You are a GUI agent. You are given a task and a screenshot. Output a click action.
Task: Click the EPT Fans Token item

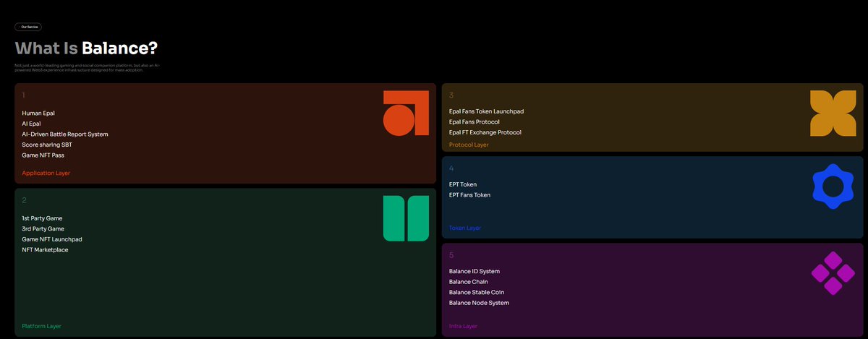470,195
